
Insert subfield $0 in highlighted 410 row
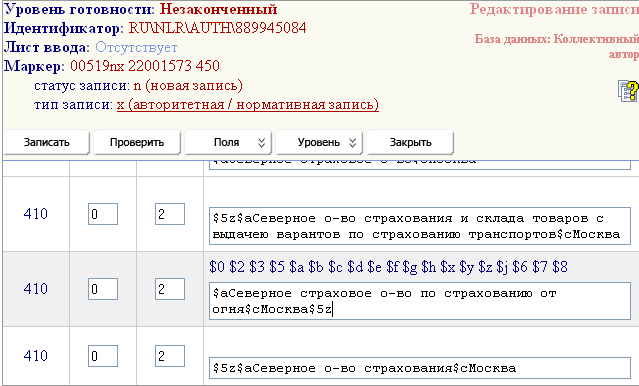tap(217, 267)
